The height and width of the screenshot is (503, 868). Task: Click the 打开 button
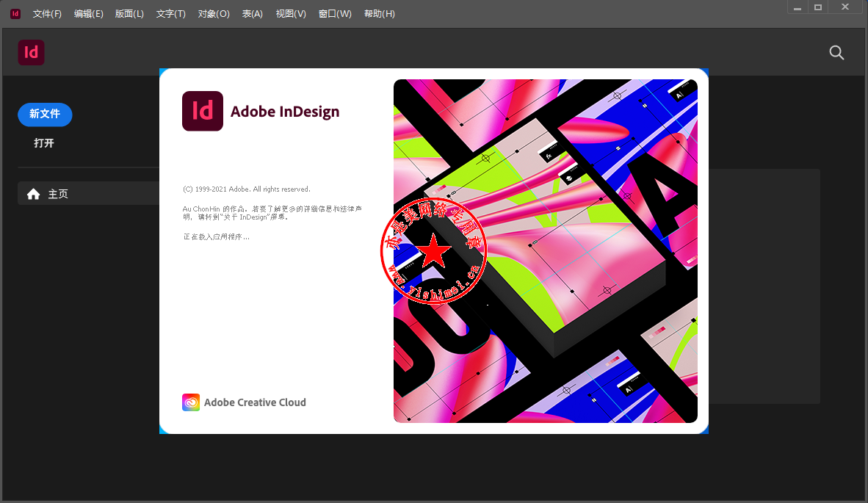coord(44,142)
